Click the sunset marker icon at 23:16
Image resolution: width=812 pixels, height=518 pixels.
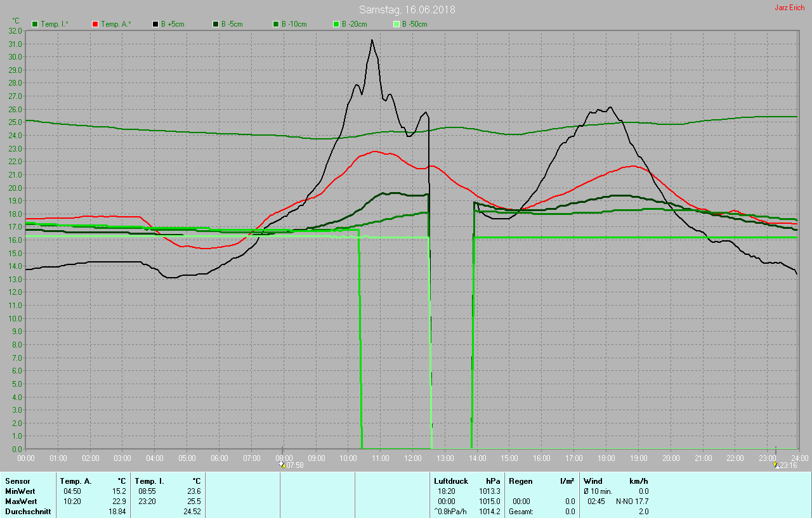(775, 465)
